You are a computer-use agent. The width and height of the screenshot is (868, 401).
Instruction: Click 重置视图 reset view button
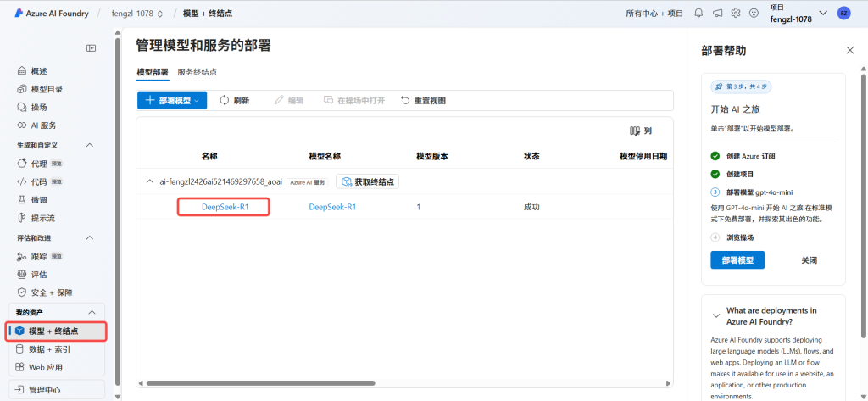click(x=423, y=100)
